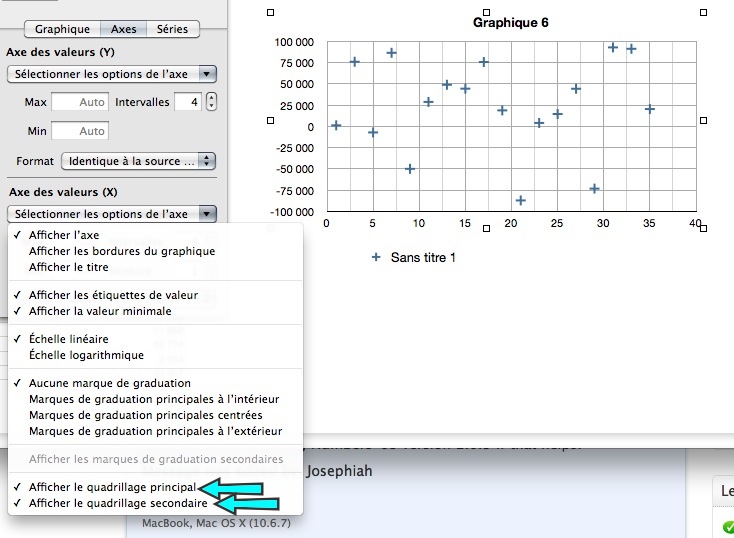Click the Josephiah username text

(x=339, y=471)
